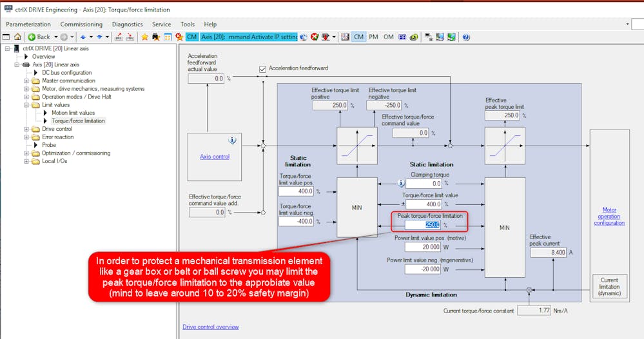Screen dimensions: 644x339
Task: Click the green Back button
Action: [x=39, y=37]
